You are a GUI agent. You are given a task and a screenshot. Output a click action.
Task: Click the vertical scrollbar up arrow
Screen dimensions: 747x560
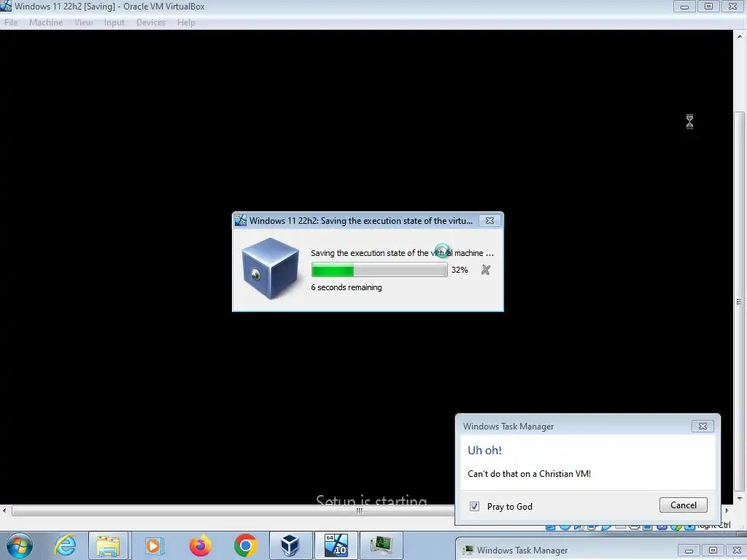click(740, 36)
